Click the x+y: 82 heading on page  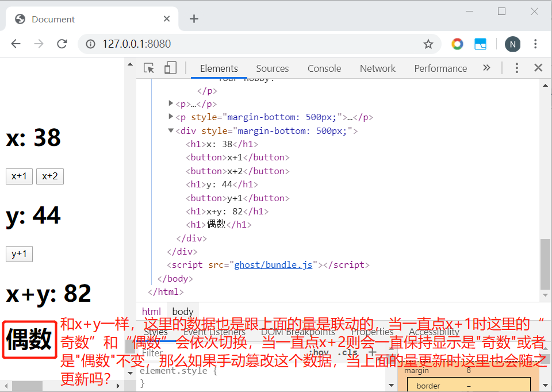pos(48,294)
